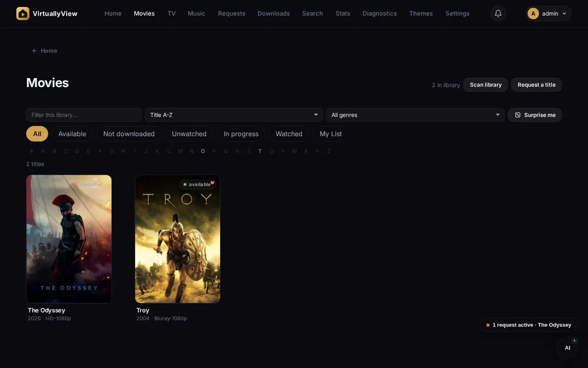Click the VirtuallyView brand name
This screenshot has width=588, height=368.
(55, 14)
